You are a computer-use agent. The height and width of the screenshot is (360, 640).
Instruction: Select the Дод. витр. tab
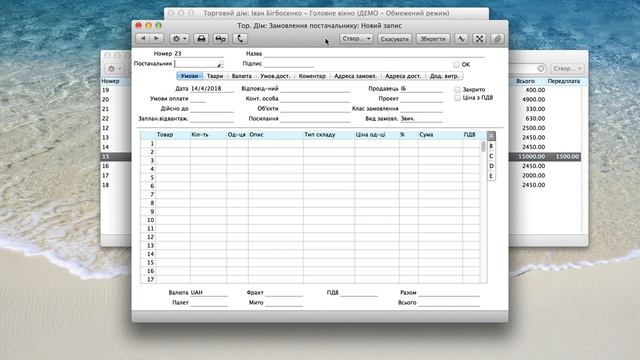pos(444,76)
